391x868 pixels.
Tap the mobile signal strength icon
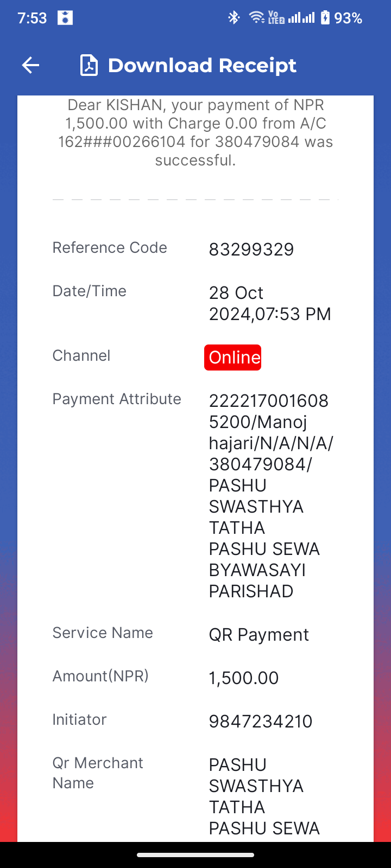coord(301,18)
